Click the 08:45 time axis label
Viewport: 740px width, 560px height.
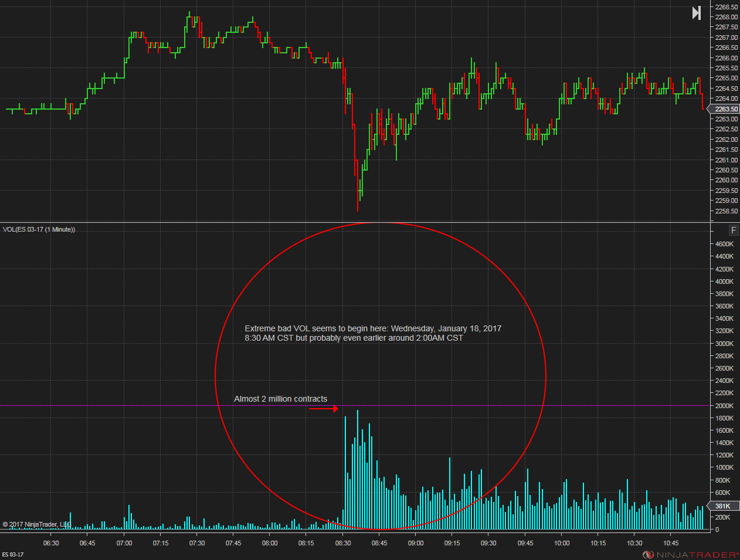[379, 543]
